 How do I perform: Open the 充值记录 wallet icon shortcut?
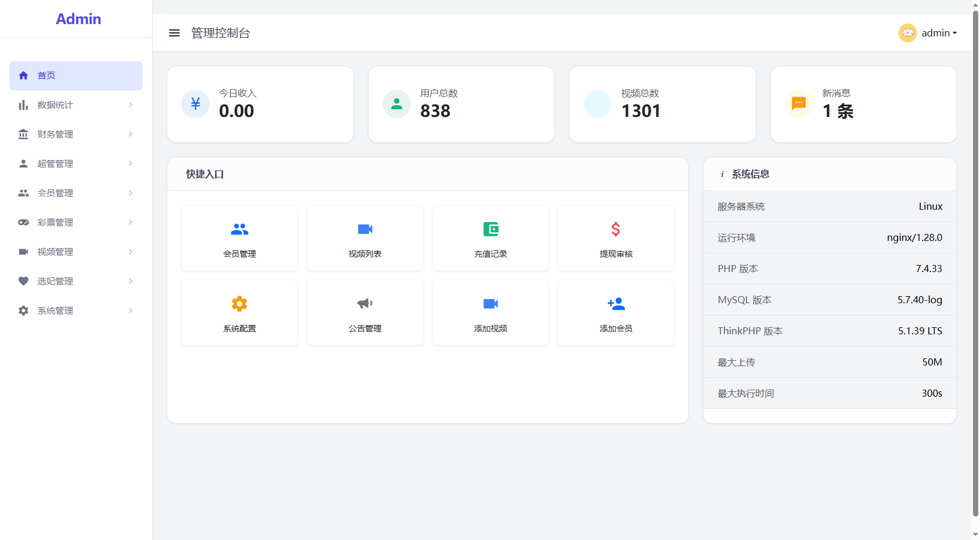[490, 229]
